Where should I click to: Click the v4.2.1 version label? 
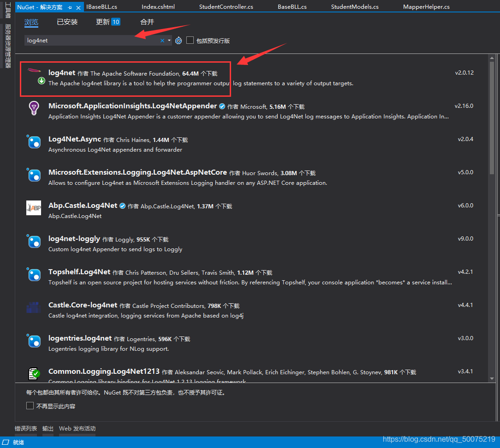tap(465, 272)
